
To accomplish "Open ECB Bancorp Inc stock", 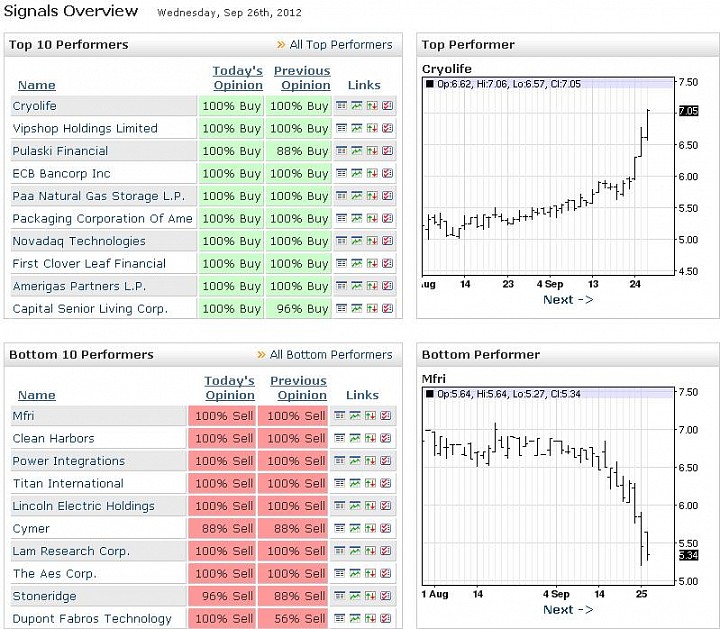I will coord(62,173).
